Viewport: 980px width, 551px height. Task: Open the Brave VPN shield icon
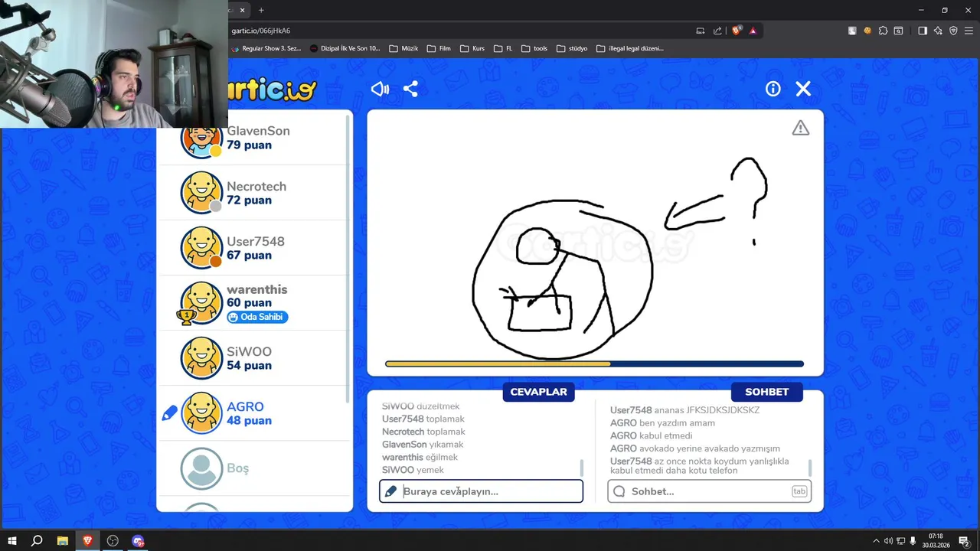pyautogui.click(x=953, y=31)
